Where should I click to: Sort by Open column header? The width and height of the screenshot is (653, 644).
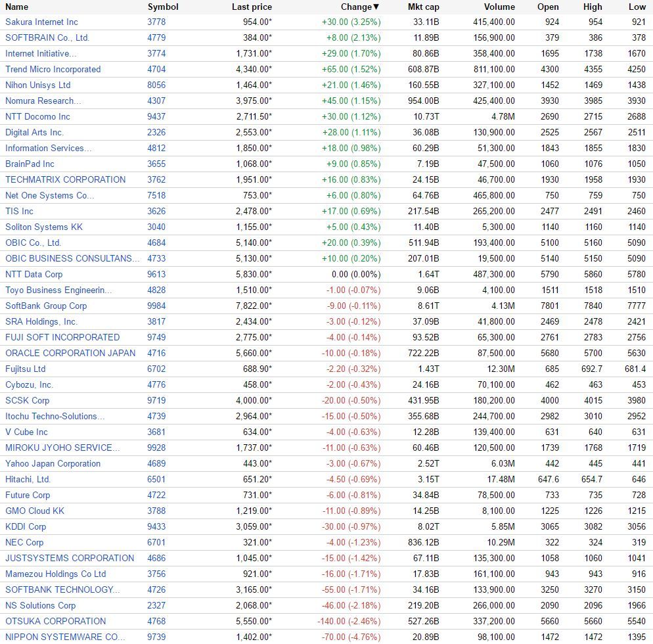pyautogui.click(x=548, y=7)
